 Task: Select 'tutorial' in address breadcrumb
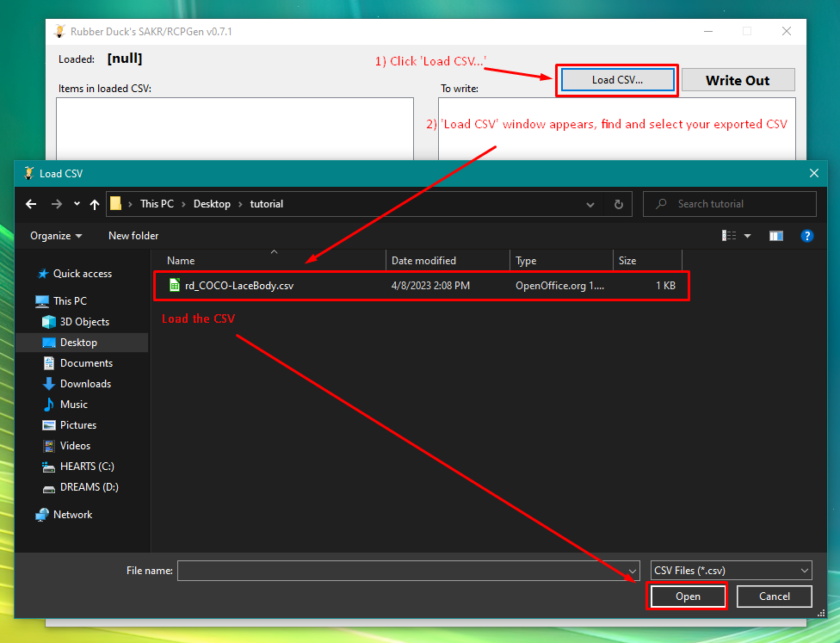[266, 204]
